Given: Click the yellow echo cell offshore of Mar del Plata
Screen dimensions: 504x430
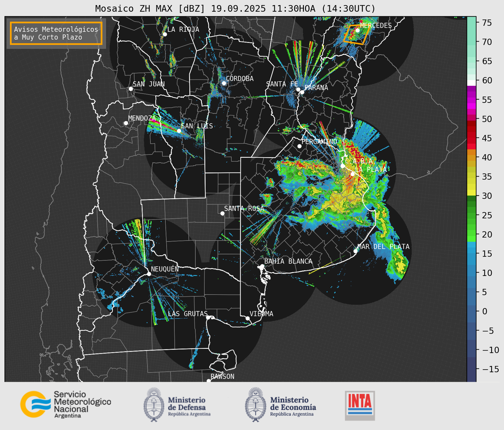Looking at the screenshot, I should point(401,266).
